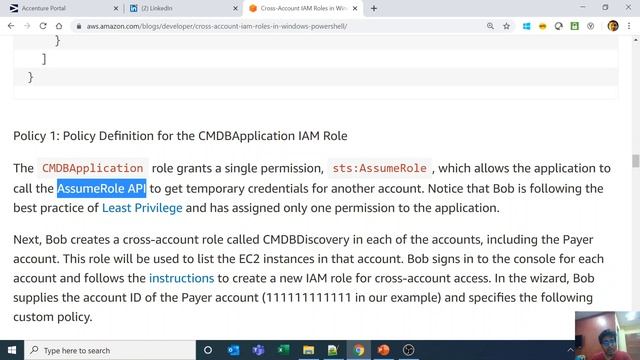Screen dimensions: 640x360
Task: Open OBS Studio from the taskbar
Action: coord(409,350)
